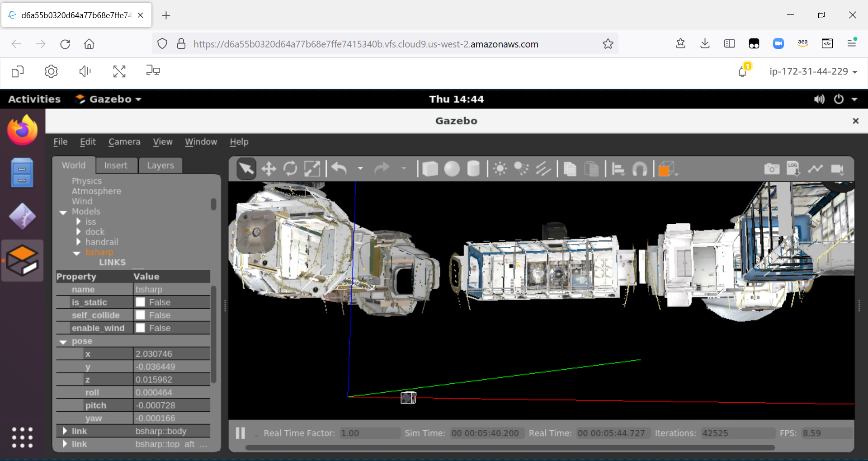Add a point light to the world

pos(500,169)
